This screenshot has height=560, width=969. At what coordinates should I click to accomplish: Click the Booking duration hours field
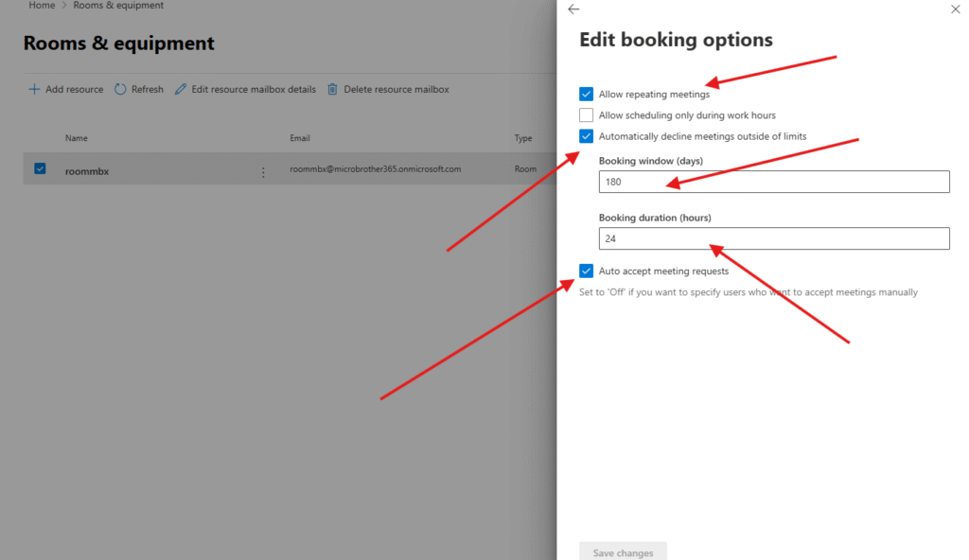(773, 238)
